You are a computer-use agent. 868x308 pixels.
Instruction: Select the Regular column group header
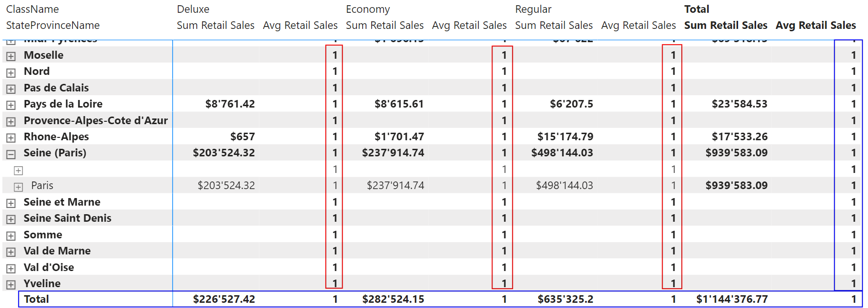533,9
